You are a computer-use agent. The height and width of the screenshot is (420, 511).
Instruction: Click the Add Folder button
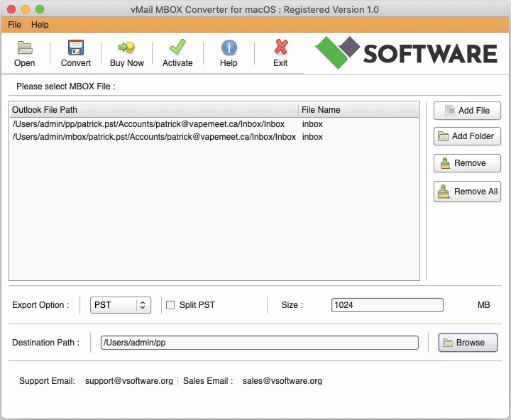click(x=467, y=136)
